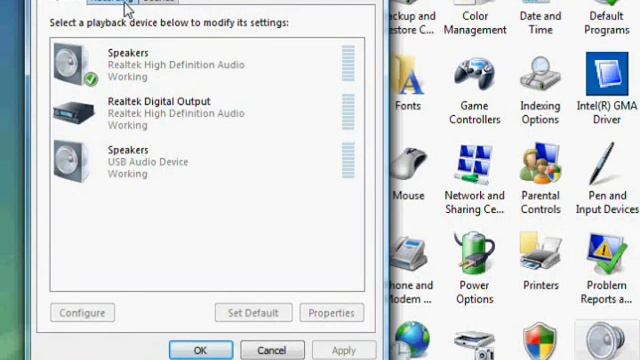The width and height of the screenshot is (640, 360).
Task: Confirm Sound dialog with OK
Action: (201, 350)
